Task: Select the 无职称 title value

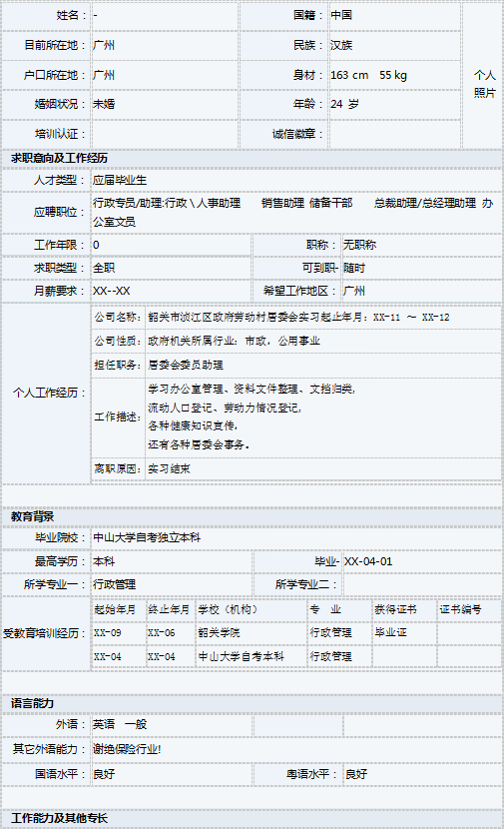Action: [359, 245]
